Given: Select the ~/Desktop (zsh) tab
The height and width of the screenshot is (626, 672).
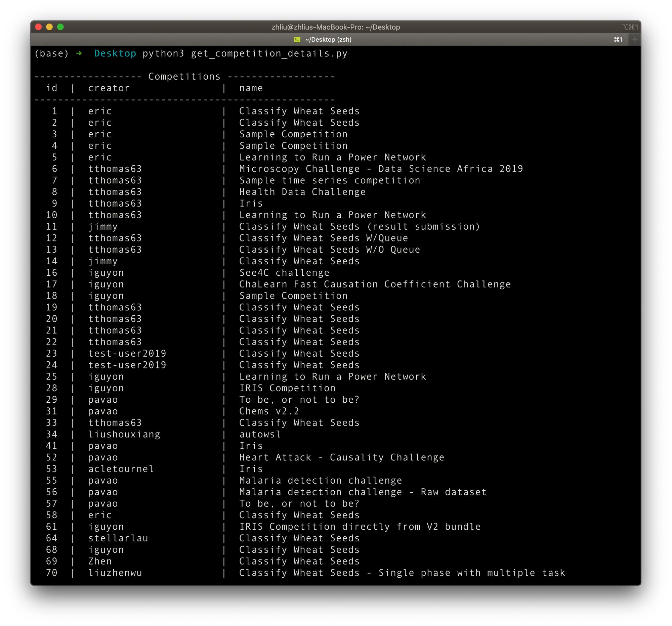Looking at the screenshot, I should coord(328,40).
